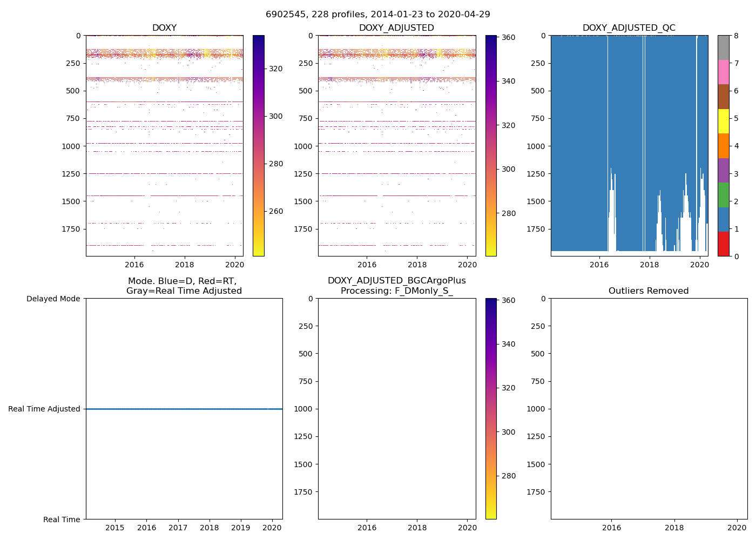Click the Real Time label at axis bottom
This screenshot has height=540, width=756.
(x=62, y=519)
